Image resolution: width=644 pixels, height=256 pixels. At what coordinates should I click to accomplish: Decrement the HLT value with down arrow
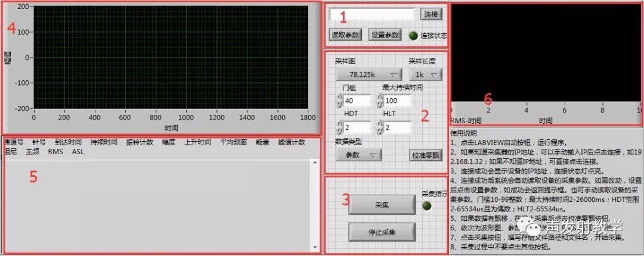tap(380, 131)
